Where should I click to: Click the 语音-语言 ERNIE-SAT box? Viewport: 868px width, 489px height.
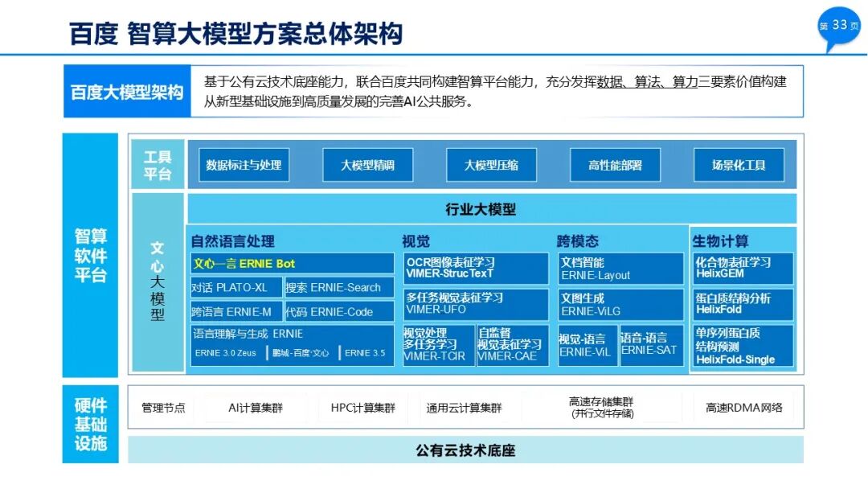pyautogui.click(x=652, y=345)
